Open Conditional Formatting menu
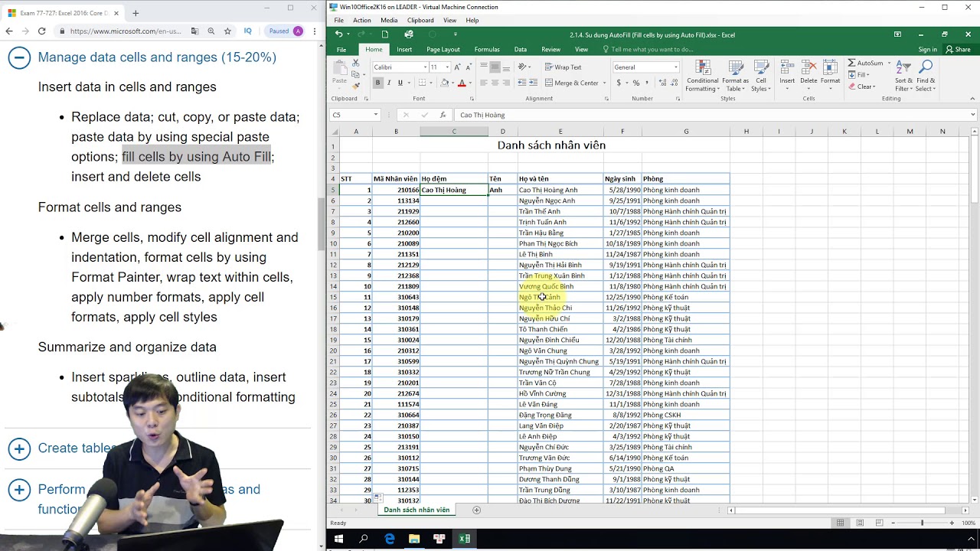Image resolution: width=980 pixels, height=551 pixels. (702, 77)
